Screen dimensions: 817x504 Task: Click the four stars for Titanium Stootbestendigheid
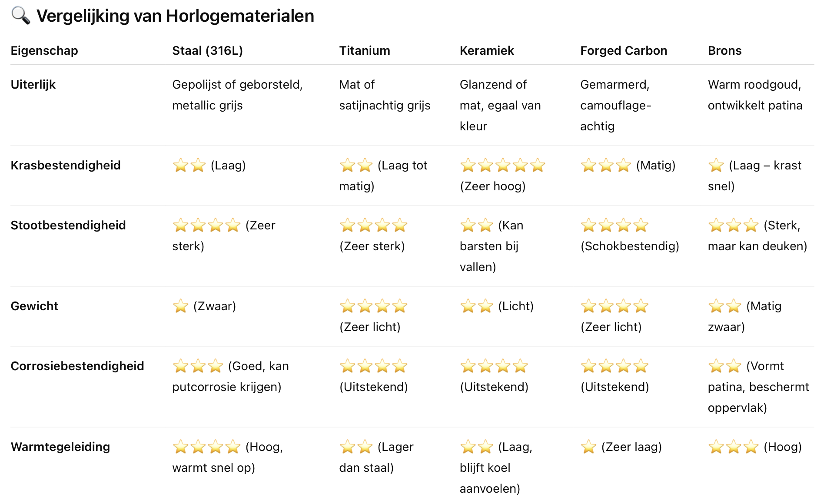pyautogui.click(x=373, y=225)
